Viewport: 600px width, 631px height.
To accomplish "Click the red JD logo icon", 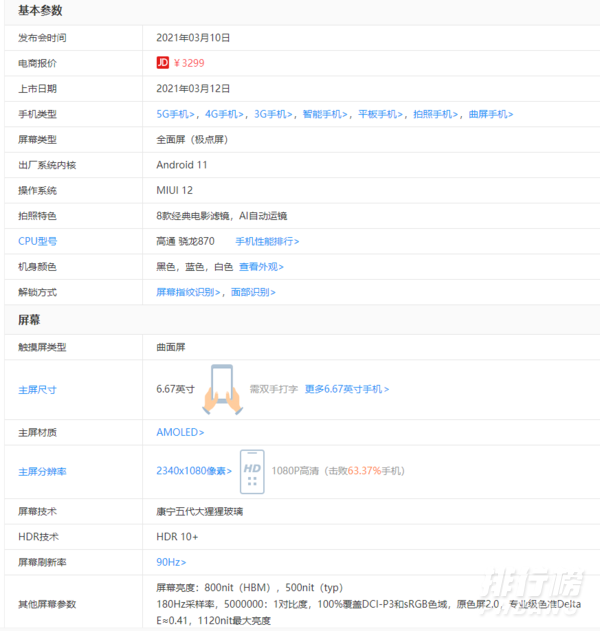I will pyautogui.click(x=163, y=63).
